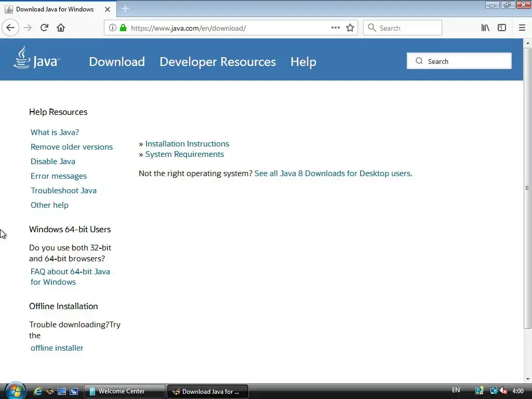Open the Windows Start orb
Screen dimensions: 532x399
[15, 391]
